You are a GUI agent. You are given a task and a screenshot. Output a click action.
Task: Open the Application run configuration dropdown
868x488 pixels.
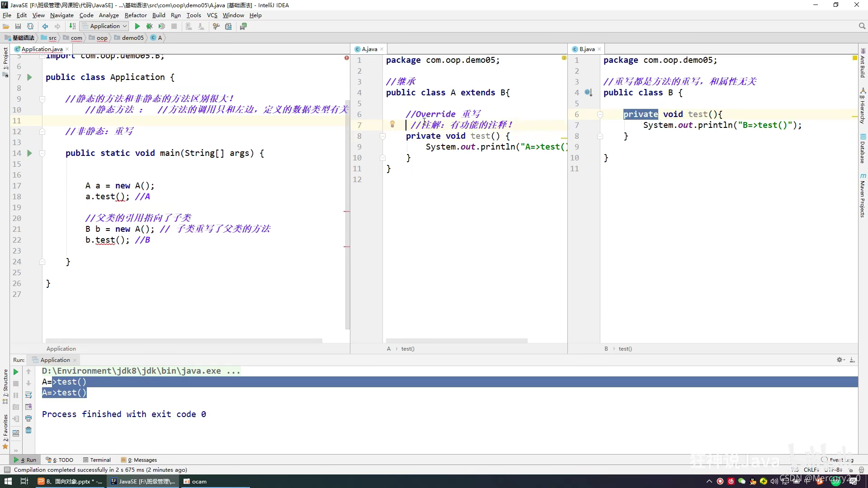coord(104,26)
